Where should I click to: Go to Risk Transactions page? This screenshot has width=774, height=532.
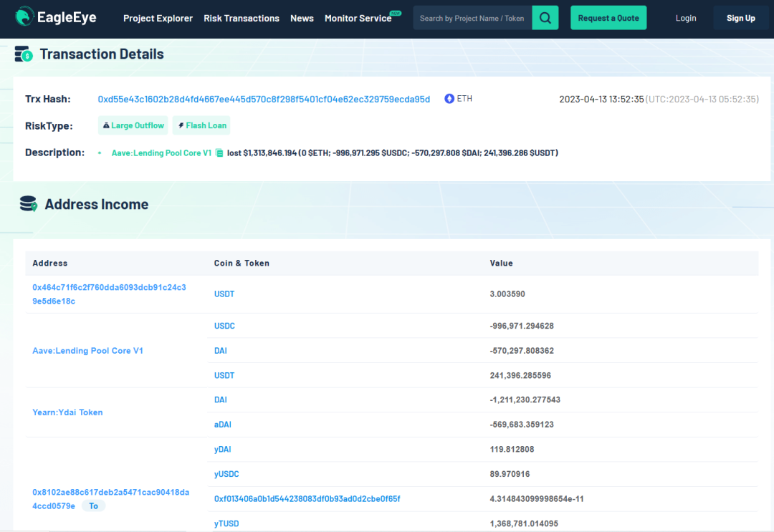pyautogui.click(x=242, y=19)
